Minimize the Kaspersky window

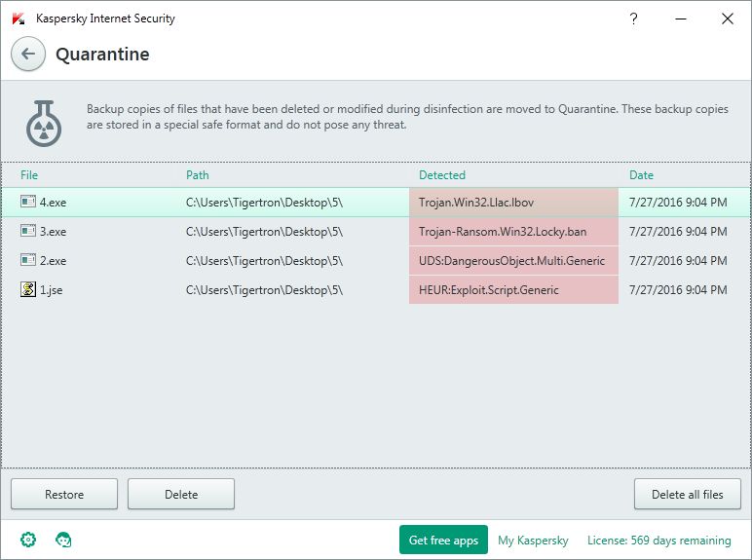tap(681, 19)
